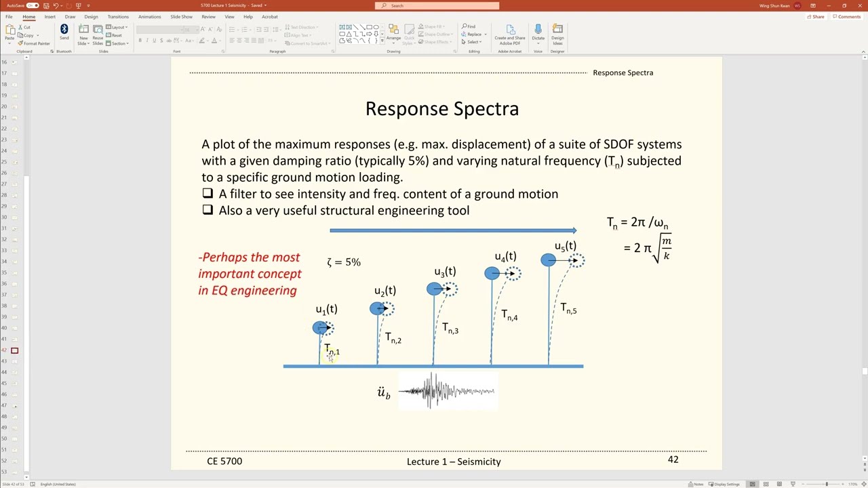Click the Share button
The width and height of the screenshot is (868, 488).
(816, 16)
